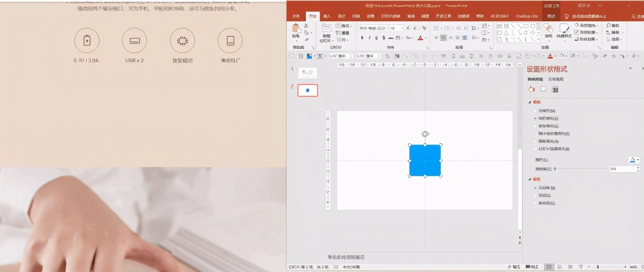Click the Reading view icon in status bar
The width and height of the screenshot is (644, 272).
click(570, 266)
